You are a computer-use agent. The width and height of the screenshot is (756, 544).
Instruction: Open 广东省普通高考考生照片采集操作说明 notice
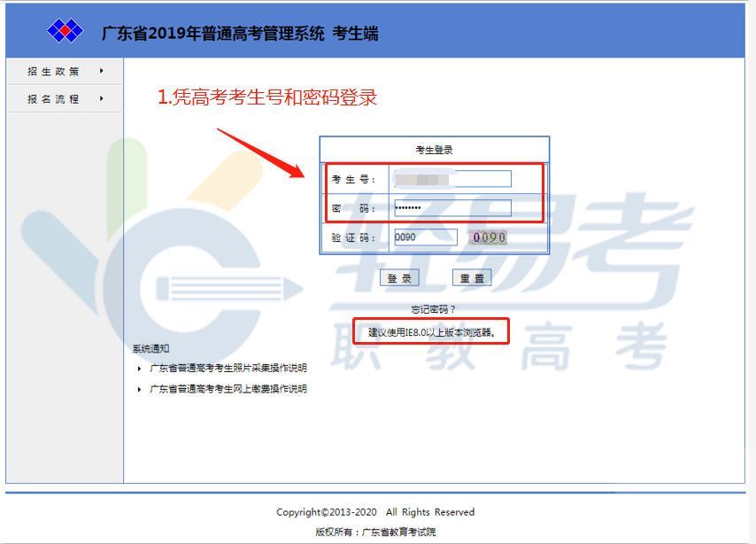228,368
